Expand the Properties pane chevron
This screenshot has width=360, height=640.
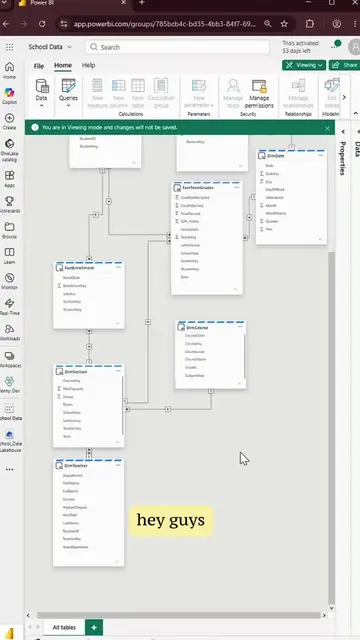click(x=343, y=131)
